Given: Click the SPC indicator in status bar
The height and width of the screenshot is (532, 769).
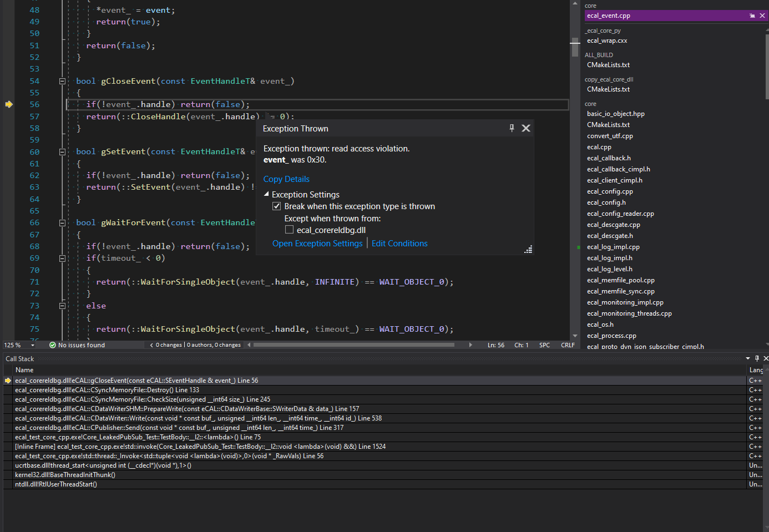Looking at the screenshot, I should click(544, 344).
